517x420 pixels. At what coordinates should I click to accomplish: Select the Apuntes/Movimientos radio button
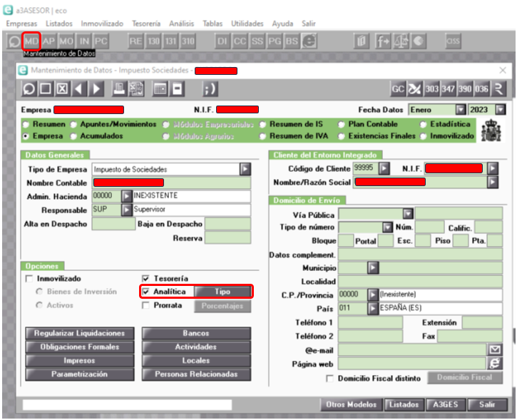(x=73, y=125)
